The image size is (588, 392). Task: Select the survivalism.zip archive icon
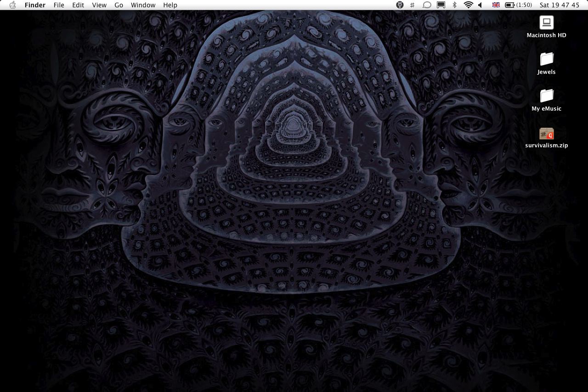coord(547,133)
